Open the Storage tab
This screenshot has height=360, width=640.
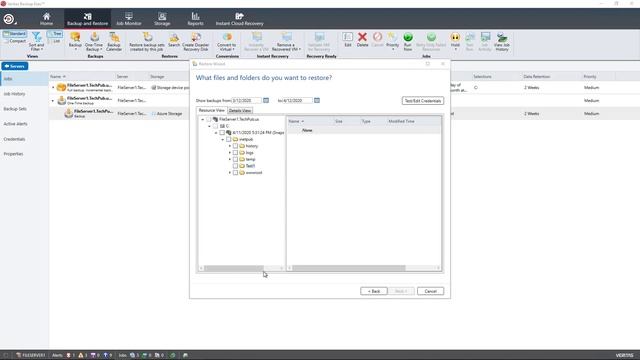pos(162,19)
